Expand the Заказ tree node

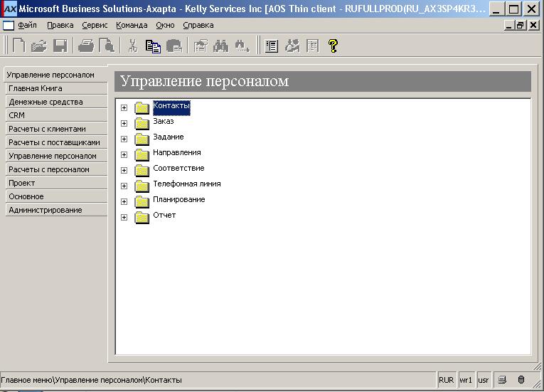click(124, 123)
